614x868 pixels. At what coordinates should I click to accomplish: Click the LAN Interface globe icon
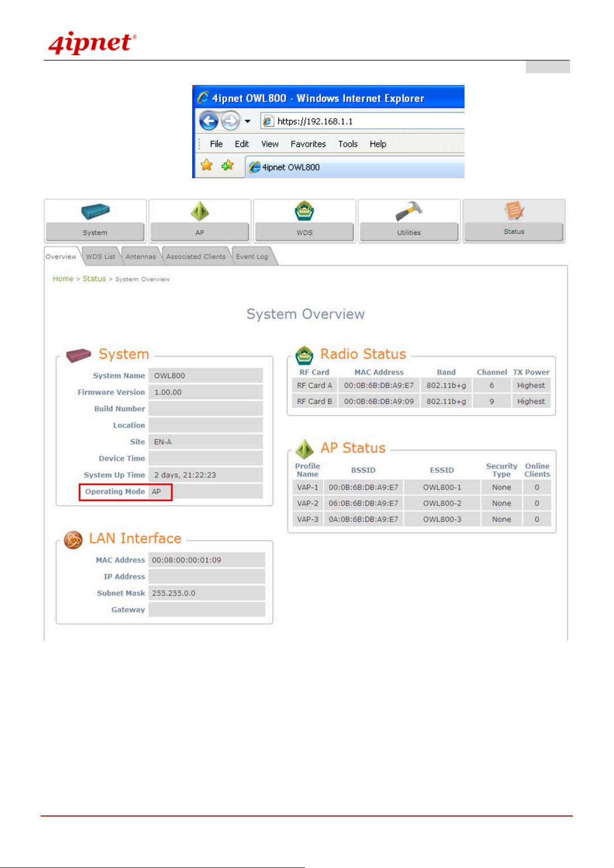pos(73,540)
